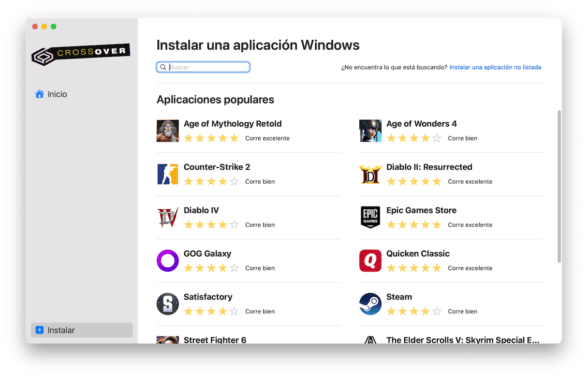Choose the Diablo IV title
The height and width of the screenshot is (378, 588).
click(x=201, y=210)
